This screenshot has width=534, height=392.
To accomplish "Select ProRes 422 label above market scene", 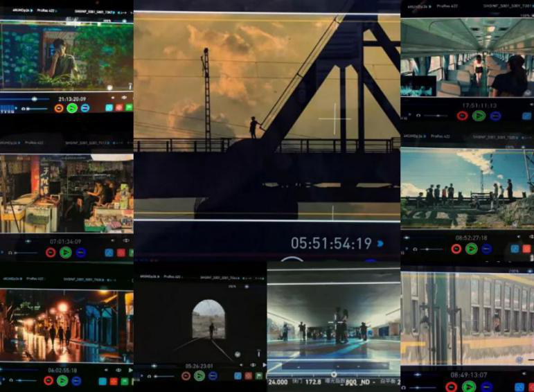I will 33,142.
